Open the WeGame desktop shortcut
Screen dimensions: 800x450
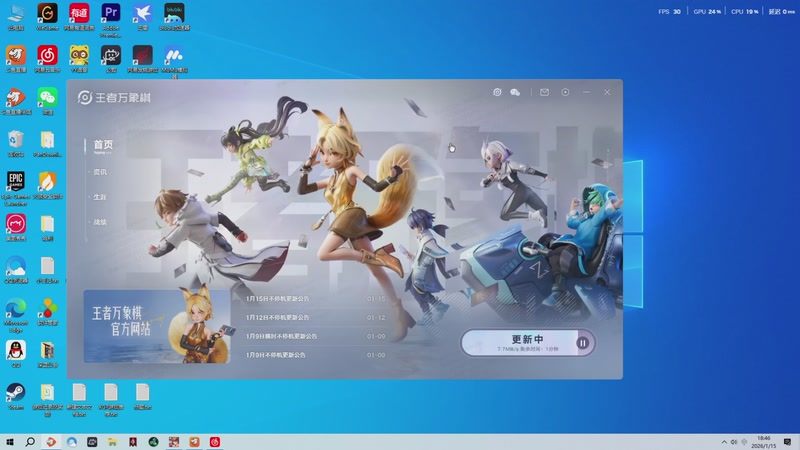coord(47,17)
